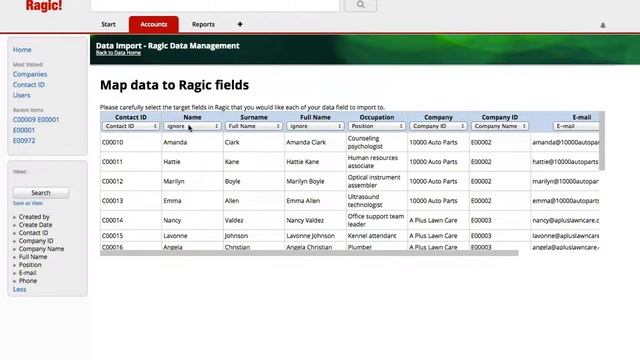Switch to the Start tab
Image resolution: width=640 pixels, height=360 pixels.
pyautogui.click(x=108, y=24)
